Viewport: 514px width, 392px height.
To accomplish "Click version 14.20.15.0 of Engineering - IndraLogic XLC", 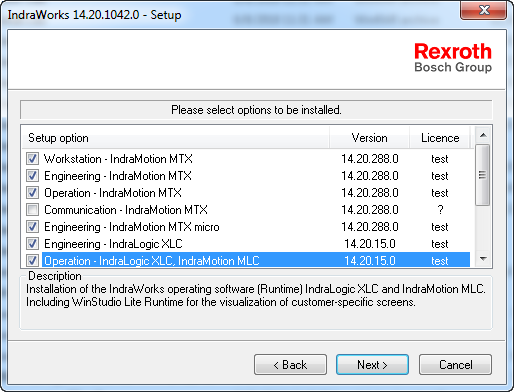I will 370,244.
